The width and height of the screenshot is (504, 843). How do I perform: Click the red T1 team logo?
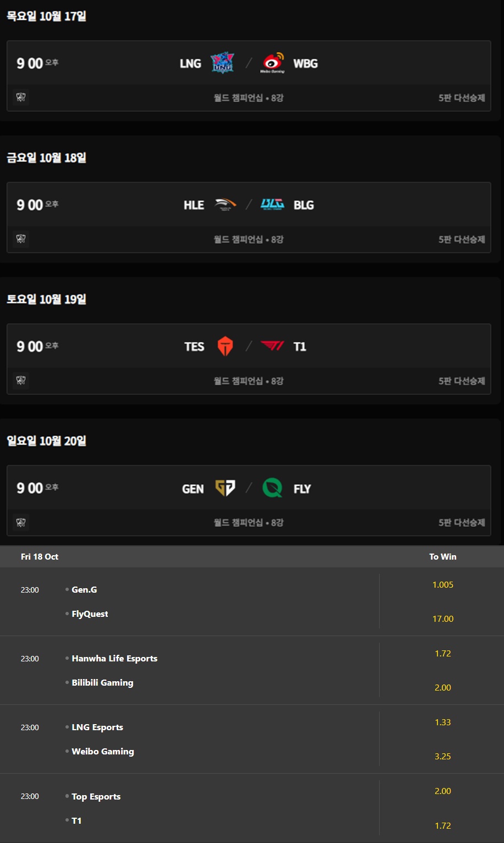272,346
